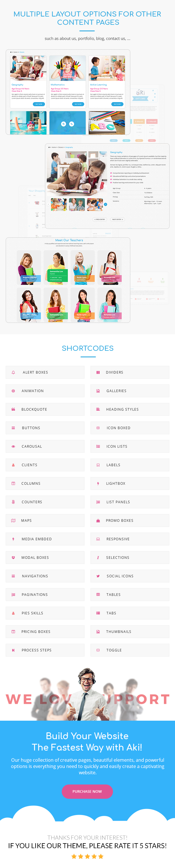Viewport: 175px width, 868px height.
Task: Click the five star rating row
Action: coord(87,856)
